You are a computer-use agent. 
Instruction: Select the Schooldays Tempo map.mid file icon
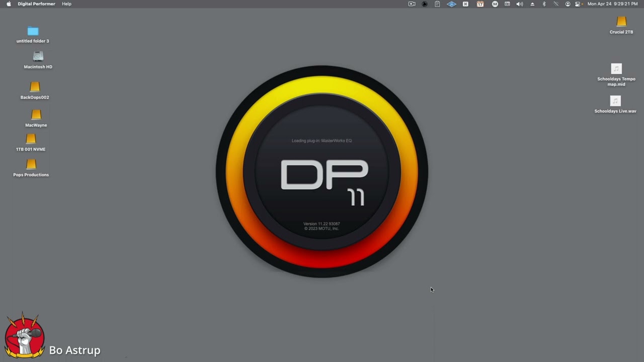(616, 68)
